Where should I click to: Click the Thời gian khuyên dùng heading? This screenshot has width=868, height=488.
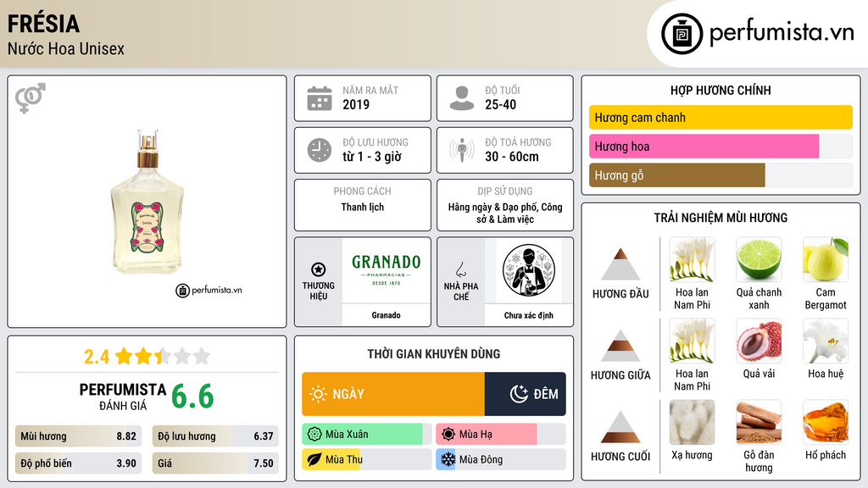coord(434,354)
